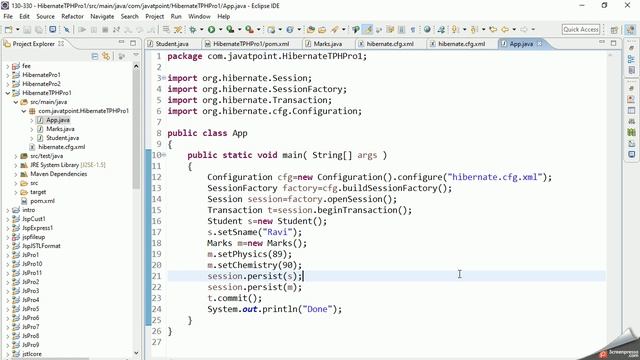Fold the main method at line 10
The height and width of the screenshot is (360, 640).
click(164, 155)
